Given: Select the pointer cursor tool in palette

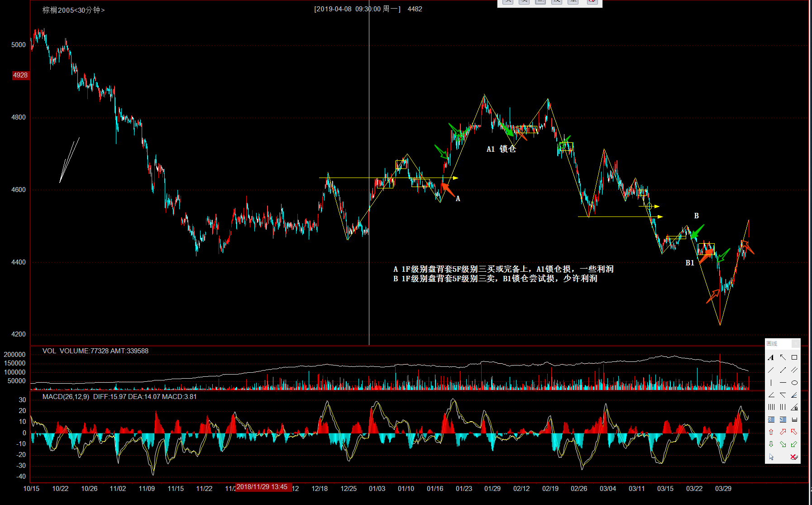Looking at the screenshot, I should tap(771, 457).
